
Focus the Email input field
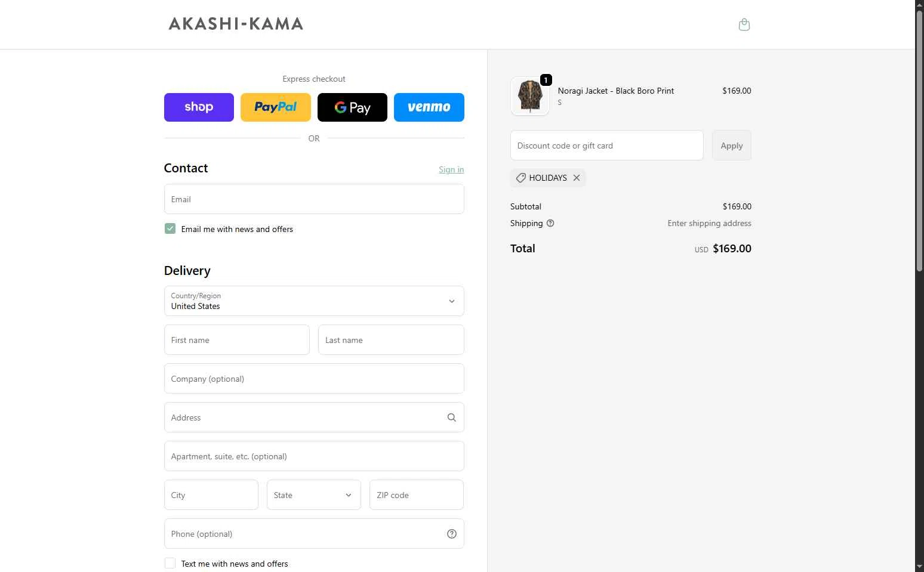314,199
